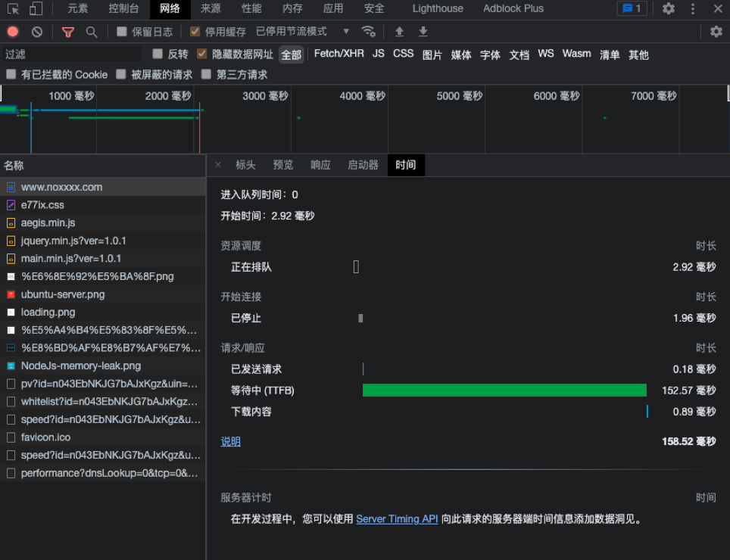Export HAR file with download arrow
This screenshot has width=730, height=560.
423,32
